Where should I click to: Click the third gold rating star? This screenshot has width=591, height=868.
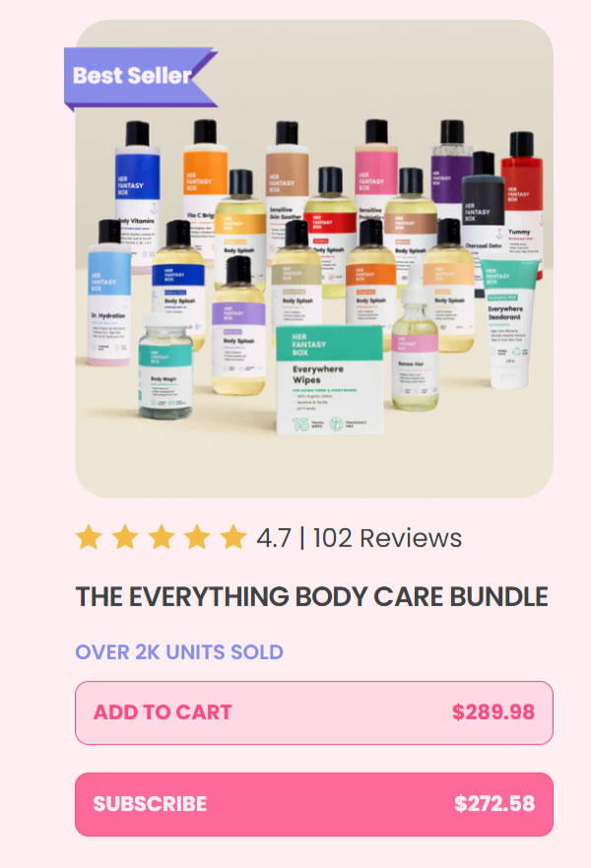click(x=161, y=537)
